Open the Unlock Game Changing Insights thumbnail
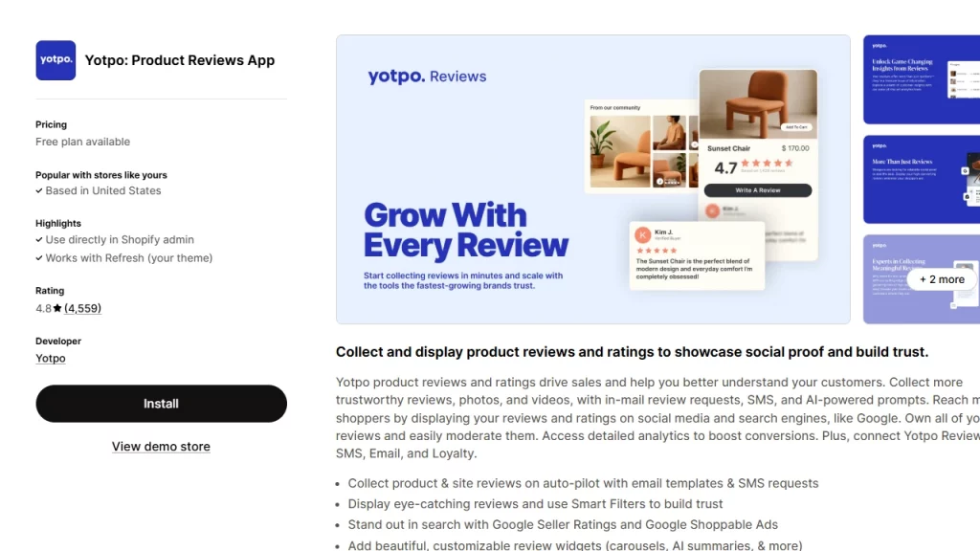Screen dimensions: 980x551 click(922, 79)
